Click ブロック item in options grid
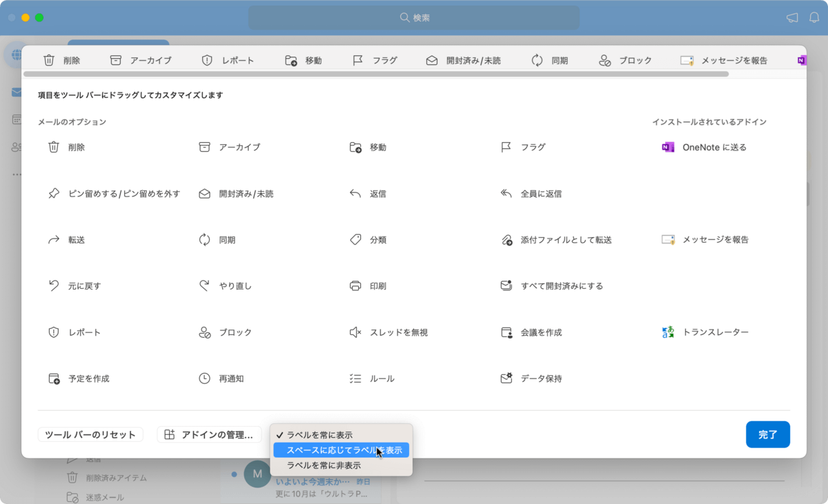 coord(225,332)
